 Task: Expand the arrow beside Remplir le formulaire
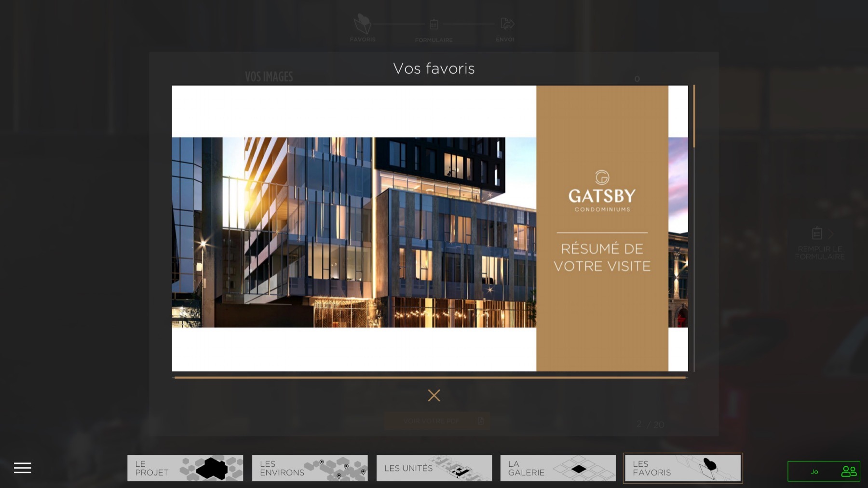[x=831, y=234]
